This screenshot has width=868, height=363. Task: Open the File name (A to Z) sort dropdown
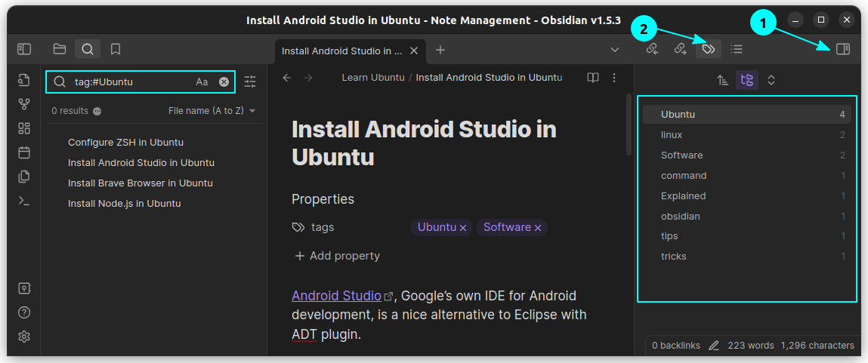coord(212,111)
